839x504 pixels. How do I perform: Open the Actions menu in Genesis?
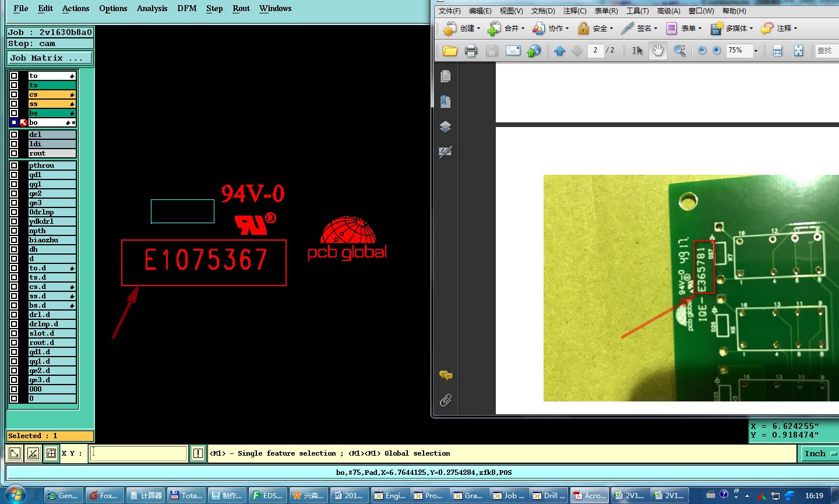point(76,8)
